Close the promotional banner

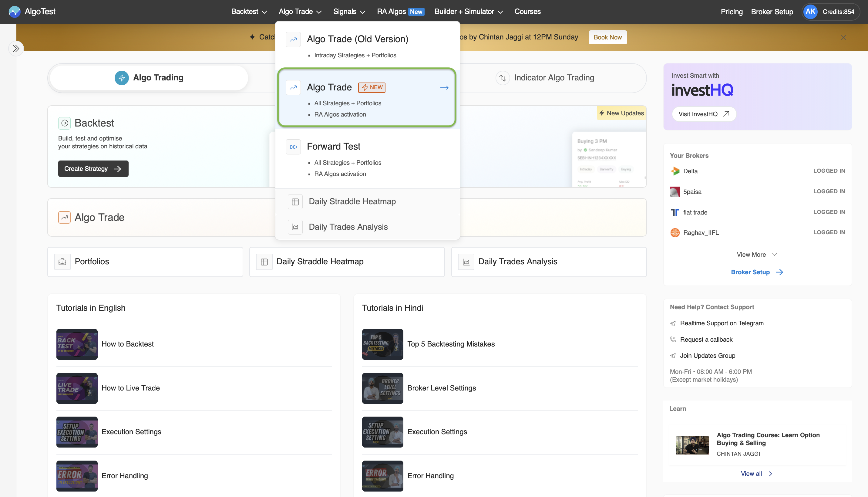click(843, 38)
